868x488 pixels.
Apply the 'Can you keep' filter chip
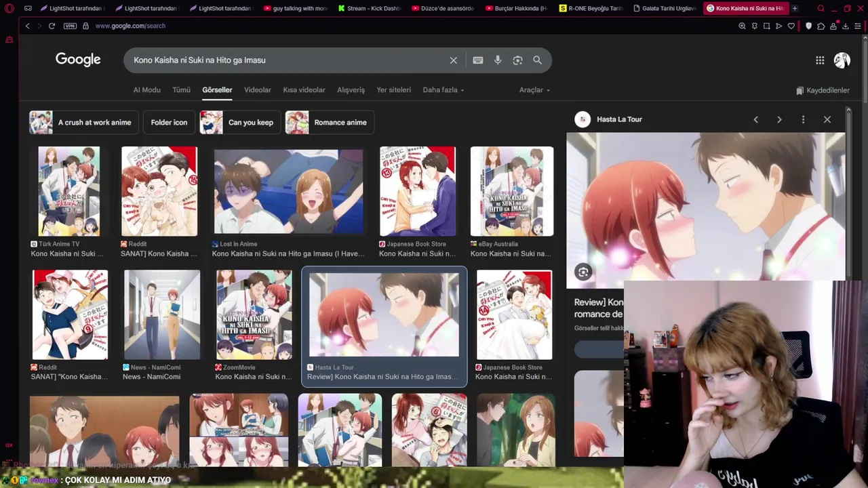click(240, 123)
